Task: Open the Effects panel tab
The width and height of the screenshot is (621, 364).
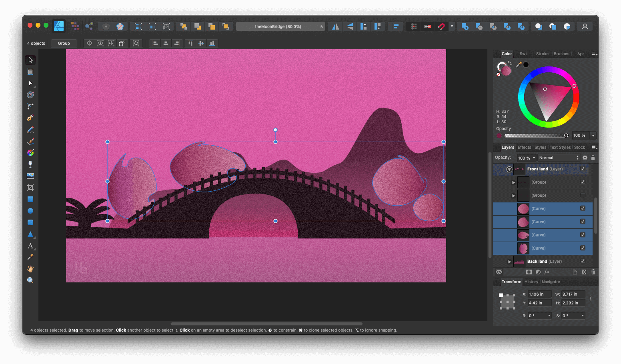Action: tap(524, 147)
